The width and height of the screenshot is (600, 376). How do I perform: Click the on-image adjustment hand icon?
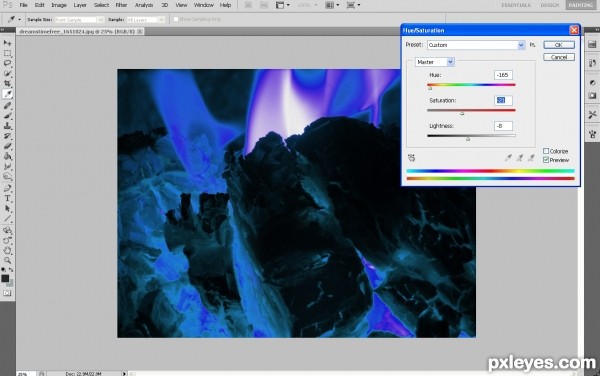411,158
